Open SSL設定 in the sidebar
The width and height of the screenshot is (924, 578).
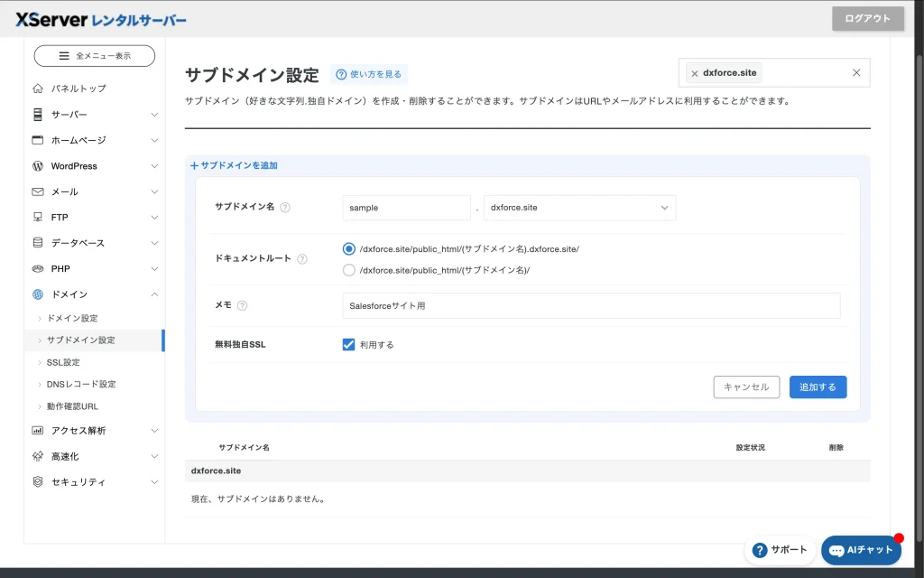click(63, 362)
